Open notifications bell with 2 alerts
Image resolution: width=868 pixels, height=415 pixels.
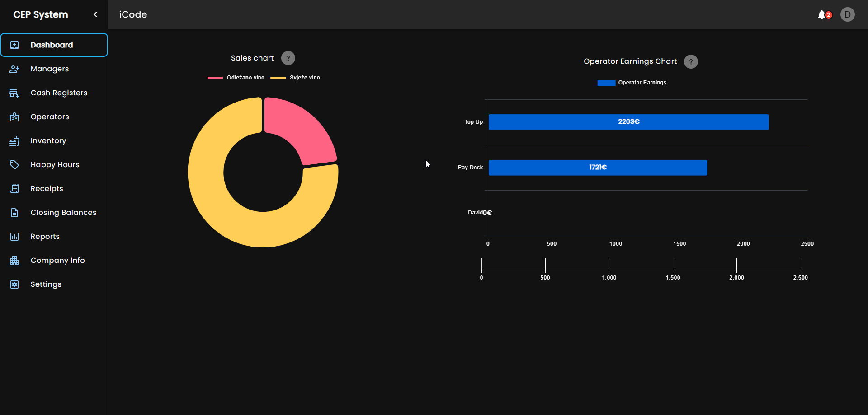pyautogui.click(x=825, y=14)
